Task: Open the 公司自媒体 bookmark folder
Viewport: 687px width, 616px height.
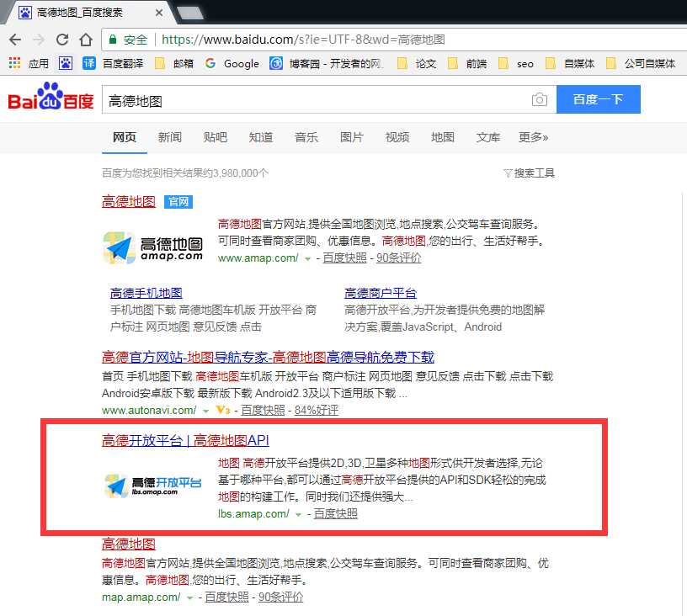Action: (x=641, y=63)
